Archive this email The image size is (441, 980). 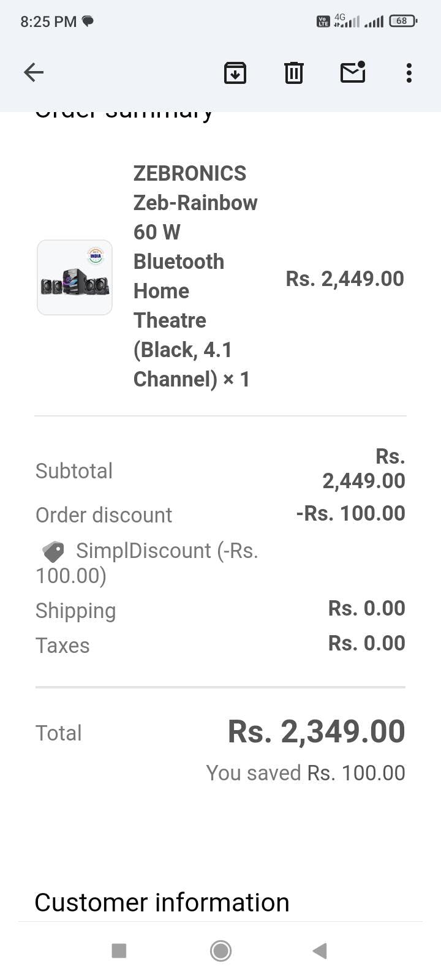click(235, 72)
